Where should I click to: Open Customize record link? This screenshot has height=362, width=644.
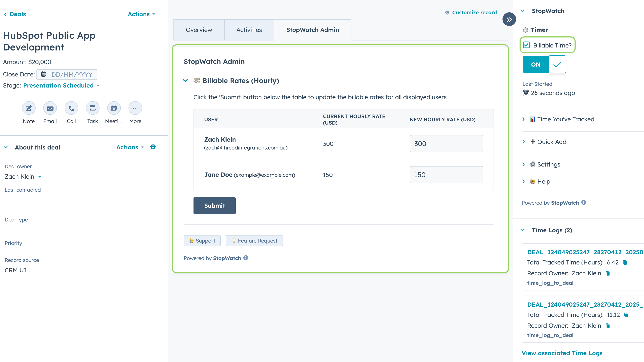(475, 13)
